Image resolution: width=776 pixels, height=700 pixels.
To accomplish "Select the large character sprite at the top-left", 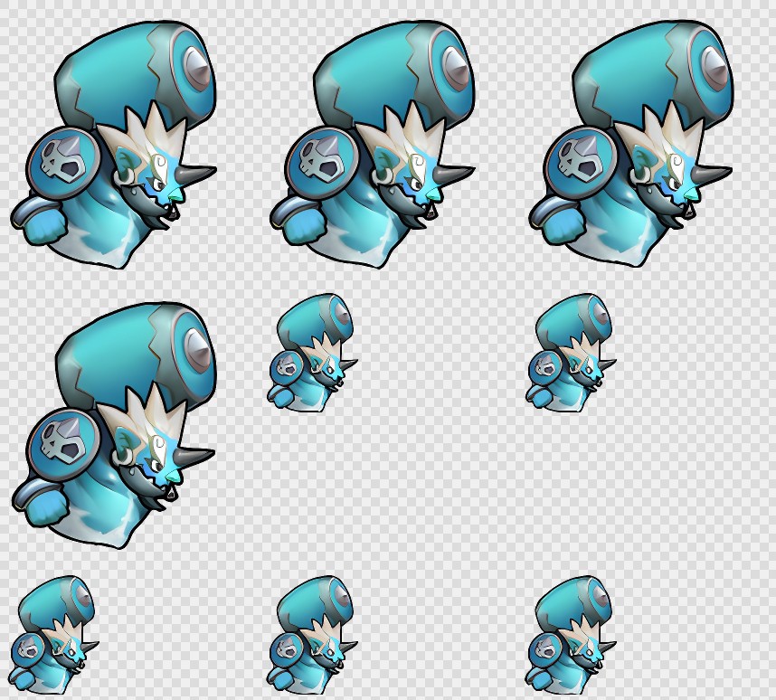I will pyautogui.click(x=113, y=145).
